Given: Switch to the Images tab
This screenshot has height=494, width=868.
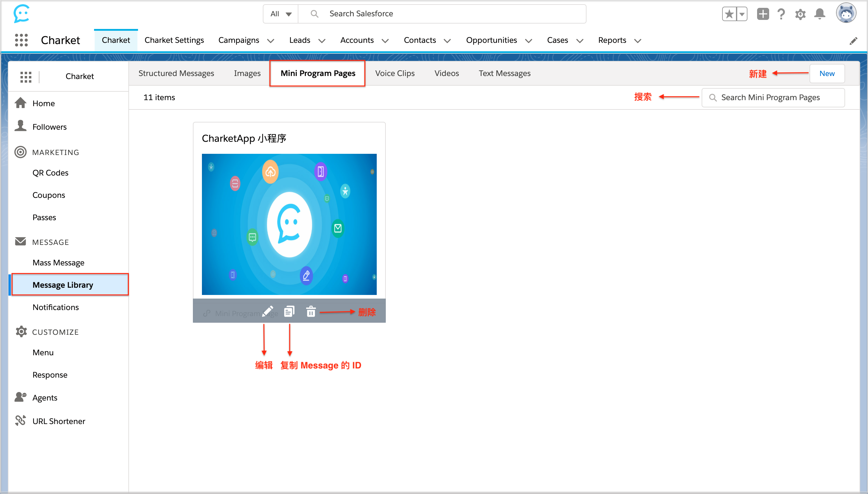Looking at the screenshot, I should (247, 73).
